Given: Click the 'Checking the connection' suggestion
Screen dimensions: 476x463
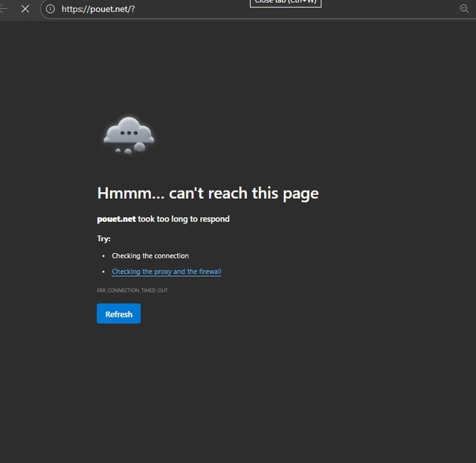Looking at the screenshot, I should [x=150, y=256].
